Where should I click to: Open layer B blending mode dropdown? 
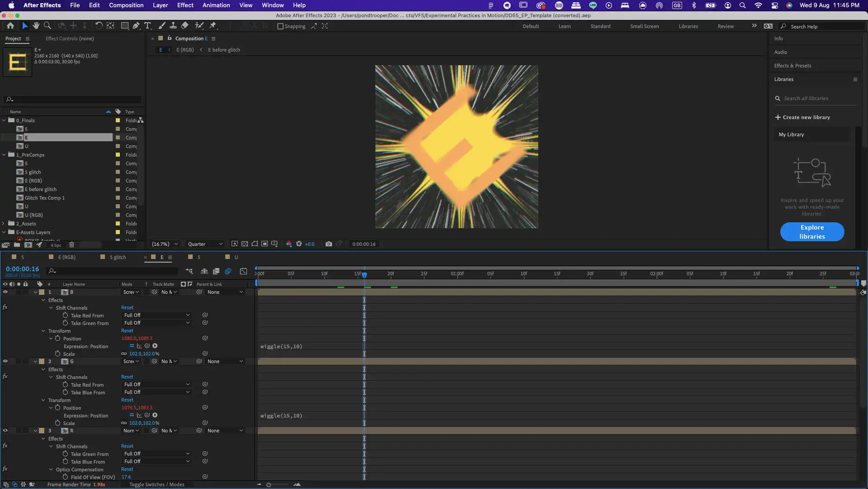131,292
